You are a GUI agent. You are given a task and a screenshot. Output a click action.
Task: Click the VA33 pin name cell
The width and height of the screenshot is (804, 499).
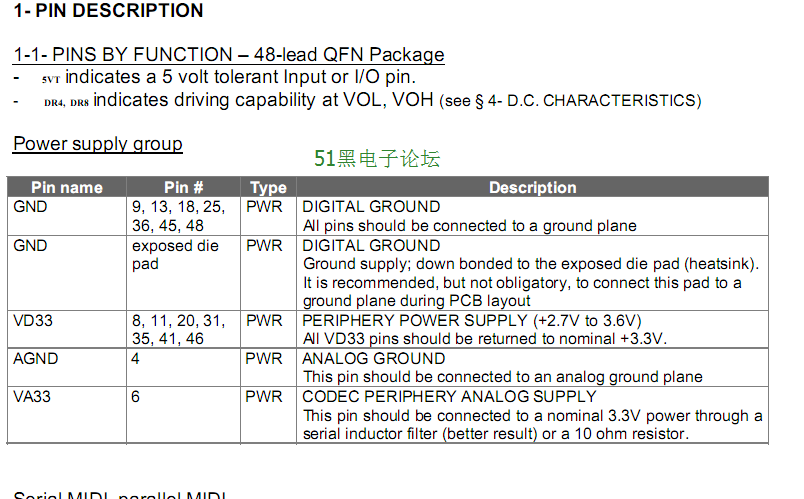(67, 414)
